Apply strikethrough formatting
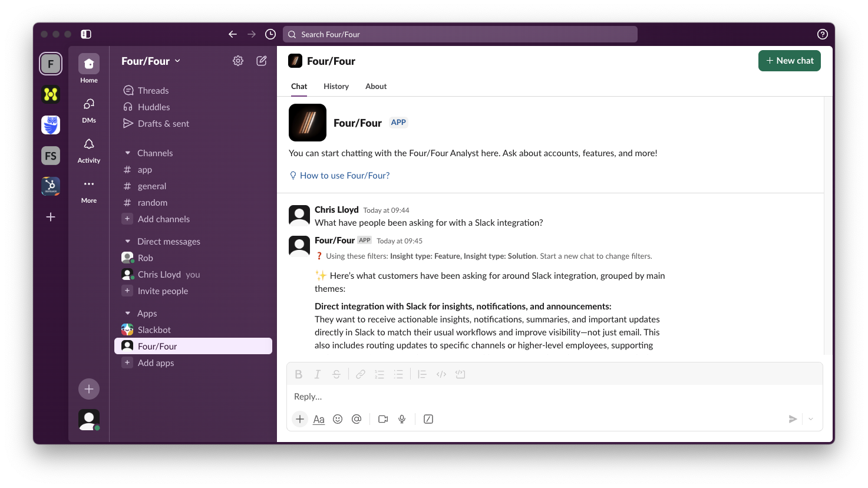This screenshot has width=868, height=488. click(x=336, y=374)
